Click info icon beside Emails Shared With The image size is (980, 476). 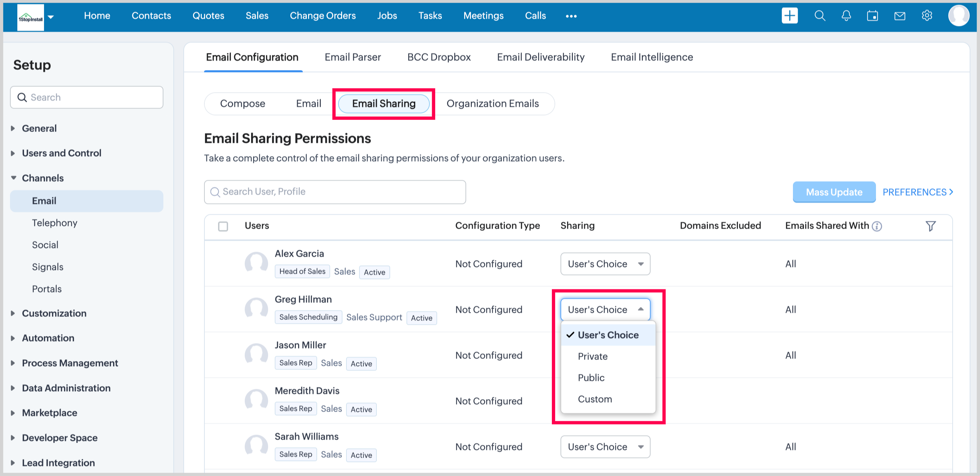(877, 227)
